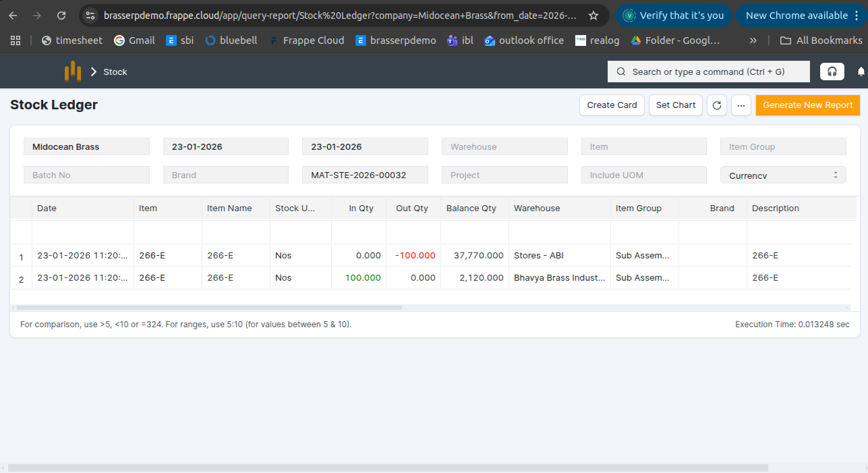The image size is (868, 473).
Task: Expand the Currency dropdown filter
Action: click(x=783, y=175)
